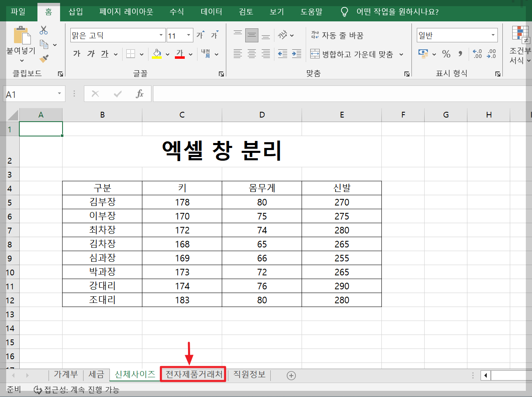Image resolution: width=532 pixels, height=397 pixels.
Task: Apply Percent Style from the number group
Action: [x=446, y=54]
